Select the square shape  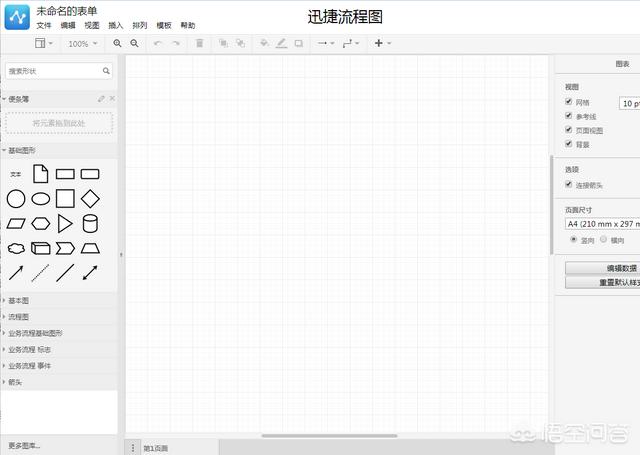point(65,199)
